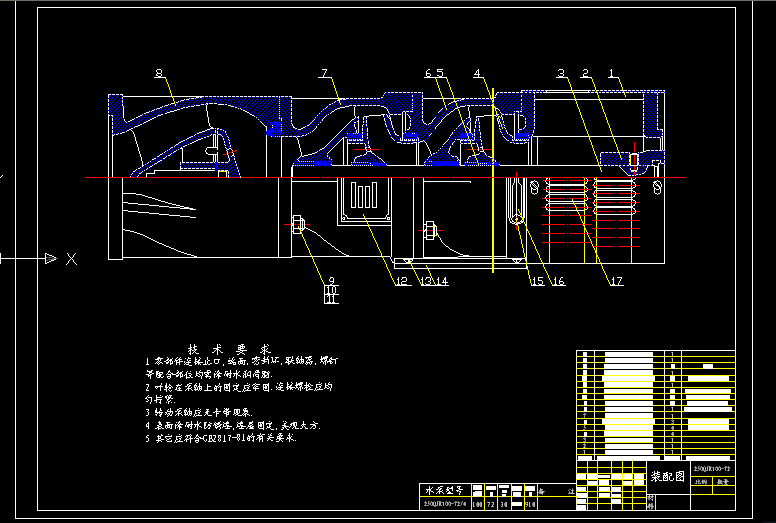Click the 水泵型号 table header cell
776x523 pixels.
[443, 491]
